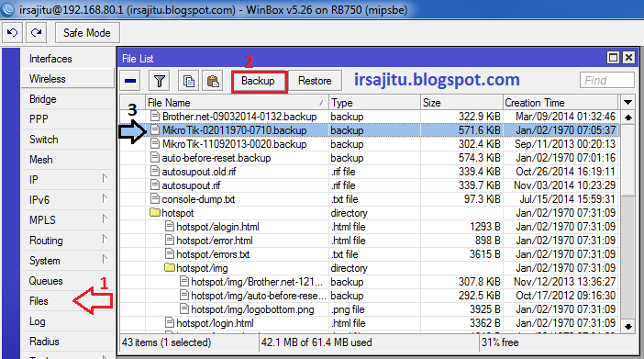Maximize the File List window
This screenshot has width=644, height=359.
tap(613, 58)
